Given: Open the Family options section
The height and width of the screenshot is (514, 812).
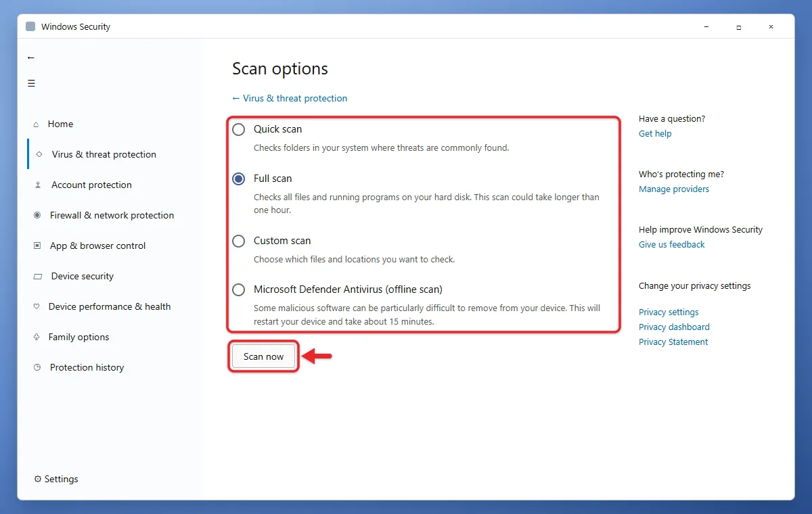Looking at the screenshot, I should tap(78, 337).
